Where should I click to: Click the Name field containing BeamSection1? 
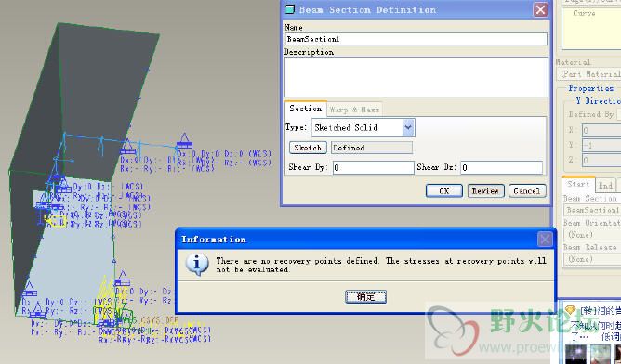pyautogui.click(x=416, y=39)
